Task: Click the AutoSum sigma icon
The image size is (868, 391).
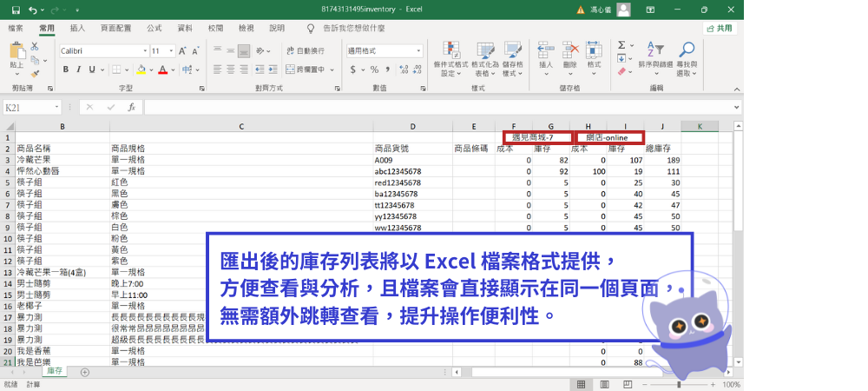Action: [x=621, y=45]
